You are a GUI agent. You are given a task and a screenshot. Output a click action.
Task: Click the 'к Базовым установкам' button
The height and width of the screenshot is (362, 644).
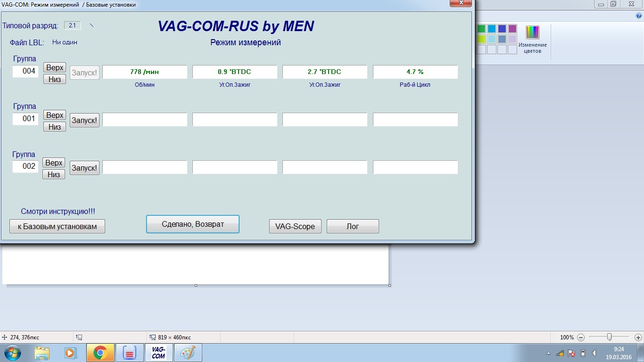[57, 226]
